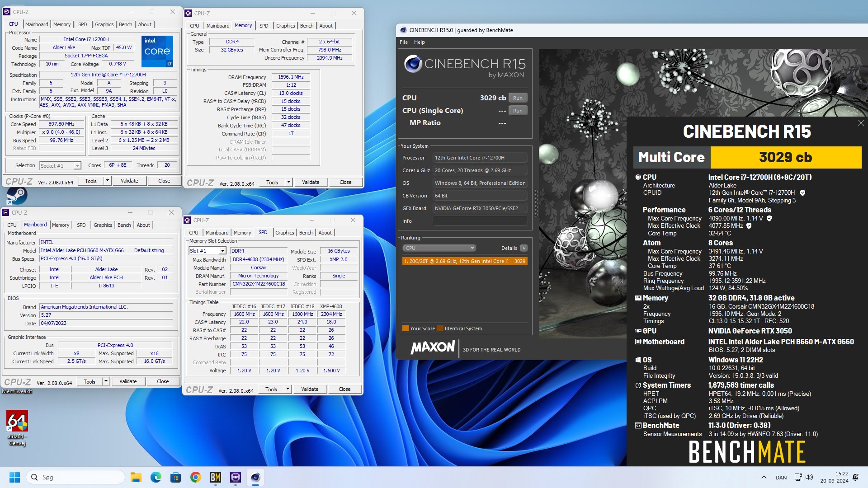Click the Windows Start button
The height and width of the screenshot is (488, 868).
click(14, 477)
